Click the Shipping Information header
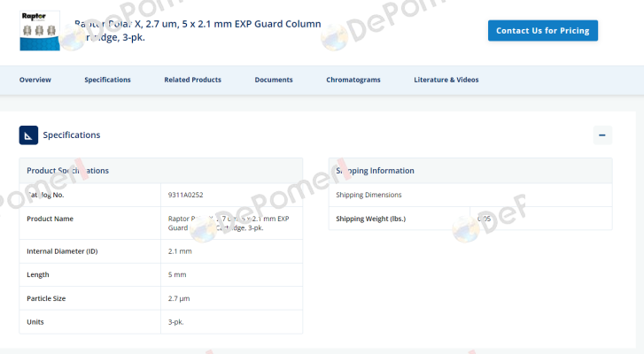 [470, 171]
